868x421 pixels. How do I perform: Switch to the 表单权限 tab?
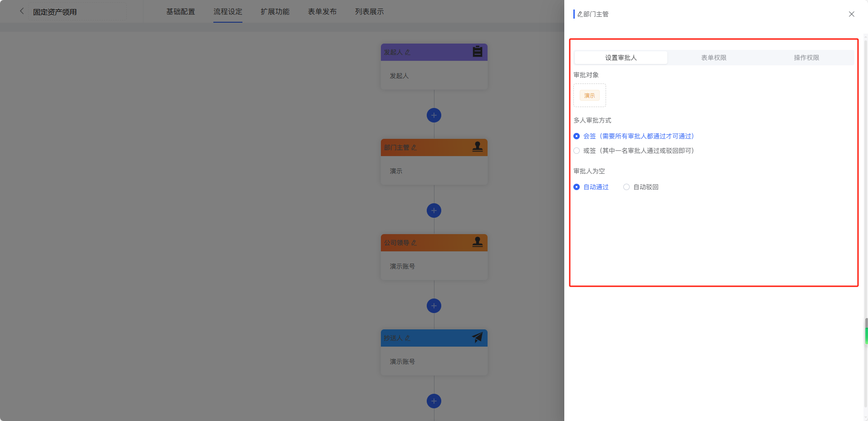point(714,58)
